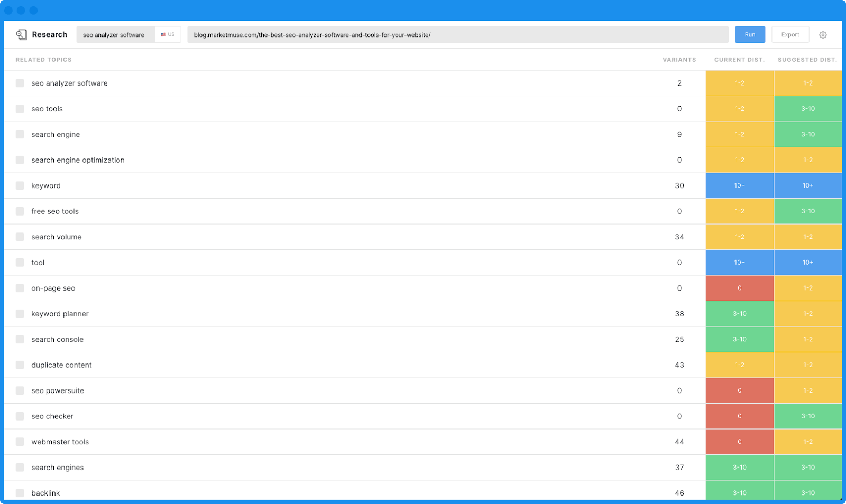Screen dimensions: 846x504
Task: Select the checkbox beside search engine
Action: (x=20, y=134)
